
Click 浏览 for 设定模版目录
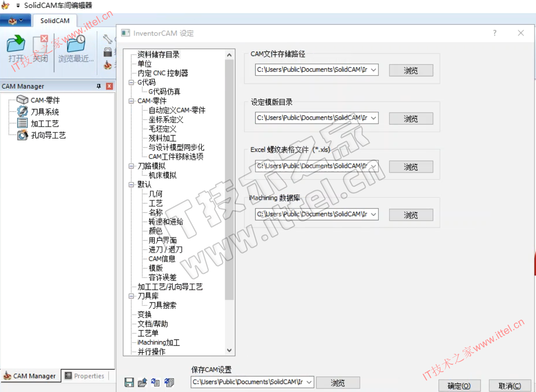(x=411, y=118)
